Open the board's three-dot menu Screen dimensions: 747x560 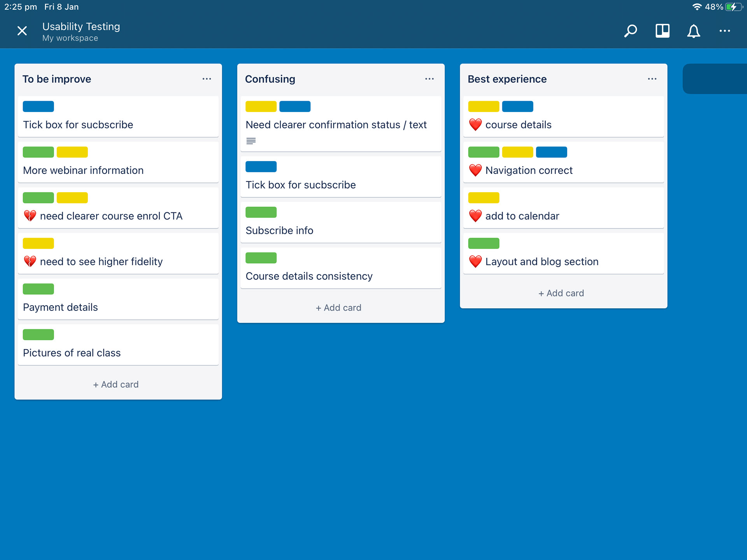click(x=724, y=31)
